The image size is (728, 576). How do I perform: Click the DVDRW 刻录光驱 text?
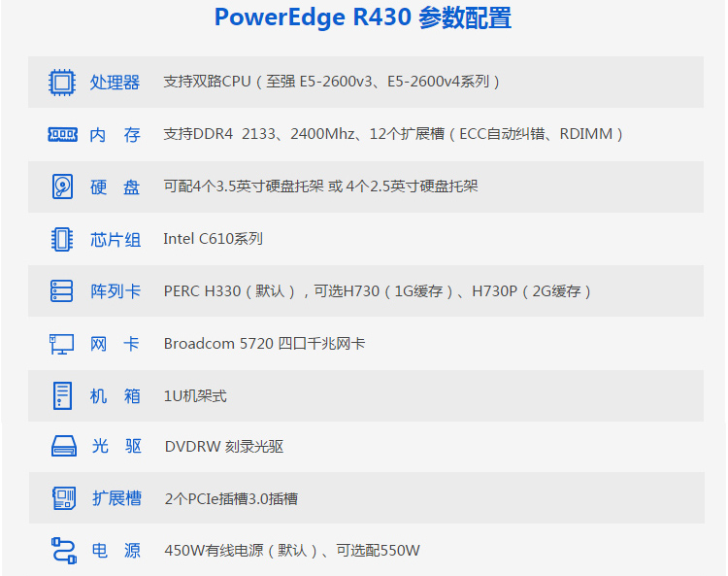click(x=223, y=448)
